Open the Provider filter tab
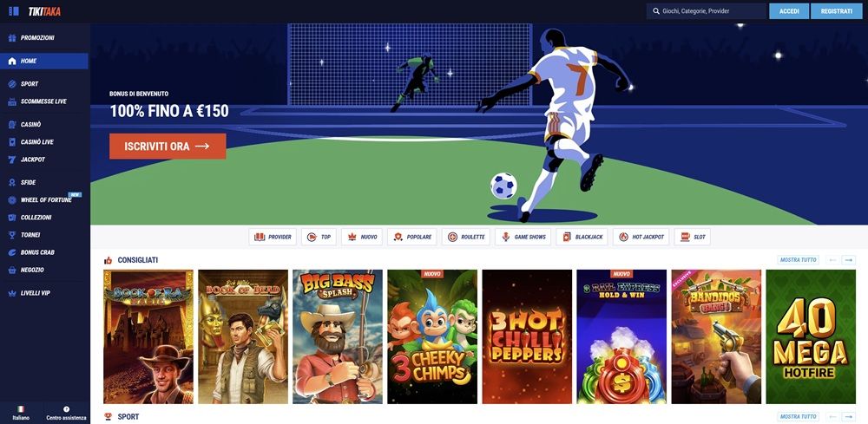 273,238
